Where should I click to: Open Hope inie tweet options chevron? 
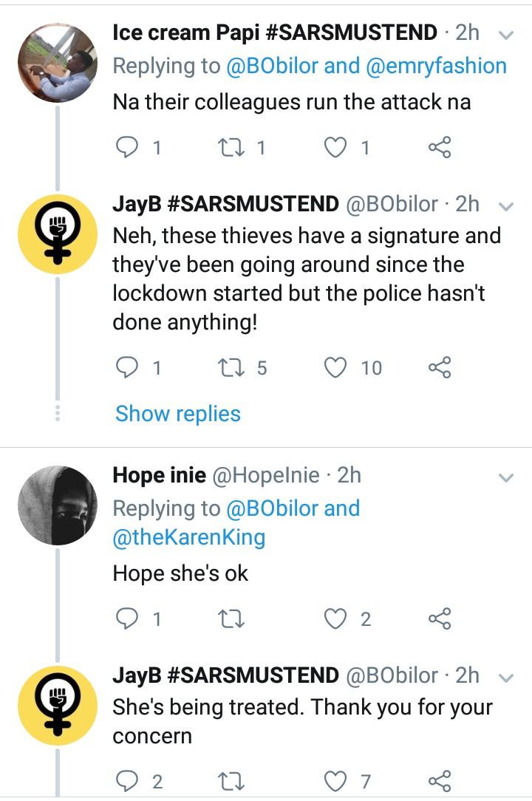(506, 477)
